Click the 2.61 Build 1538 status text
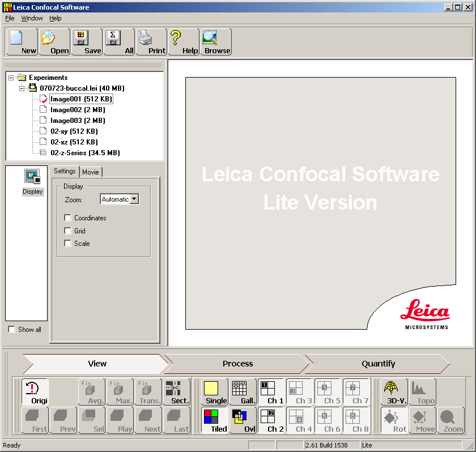The image size is (476, 452). point(326,445)
